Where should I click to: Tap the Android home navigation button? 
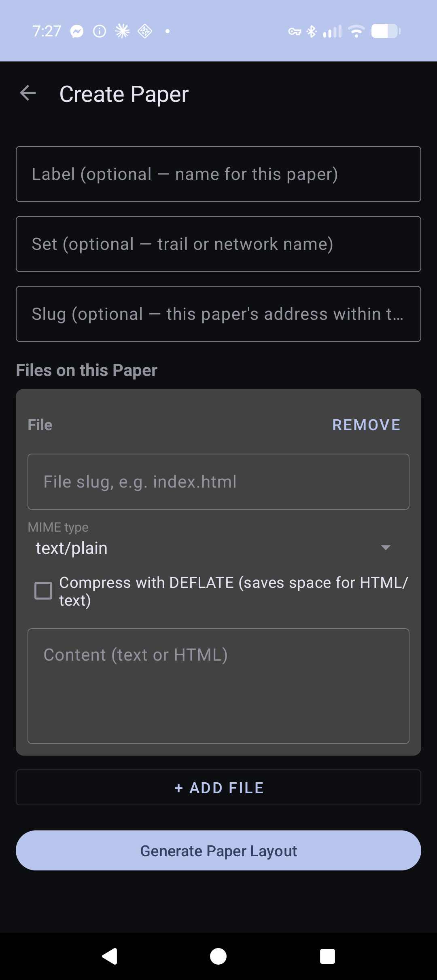tap(218, 957)
